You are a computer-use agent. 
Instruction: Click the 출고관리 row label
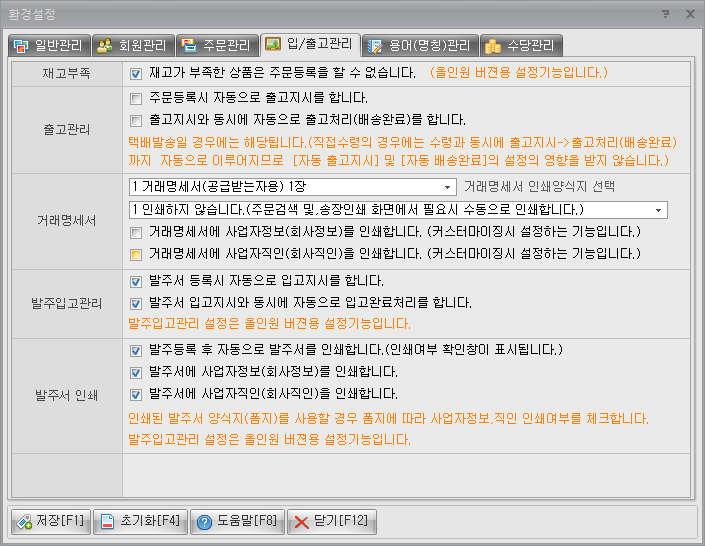(x=67, y=130)
